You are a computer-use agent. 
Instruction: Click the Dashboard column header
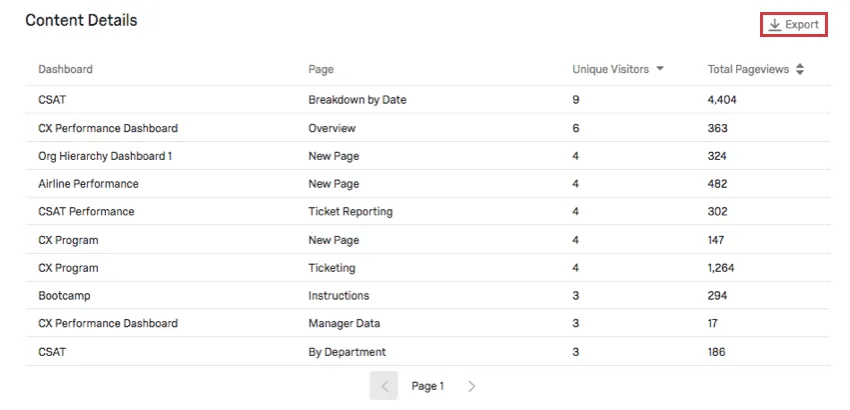click(x=65, y=69)
